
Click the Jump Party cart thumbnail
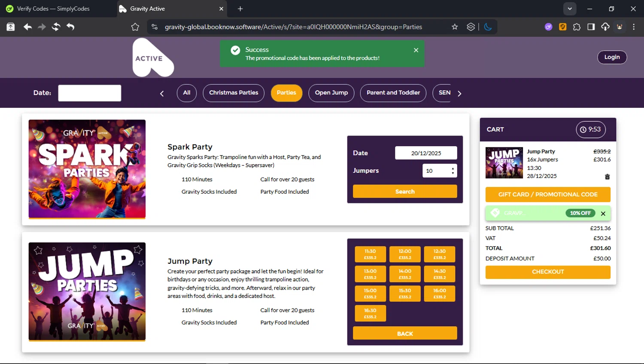coord(504,163)
